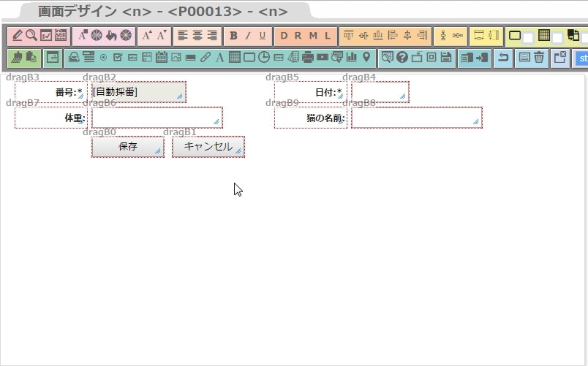This screenshot has height=366, width=588.
Task: Tick the checkbox beside the grid icon
Action: [x=557, y=38]
